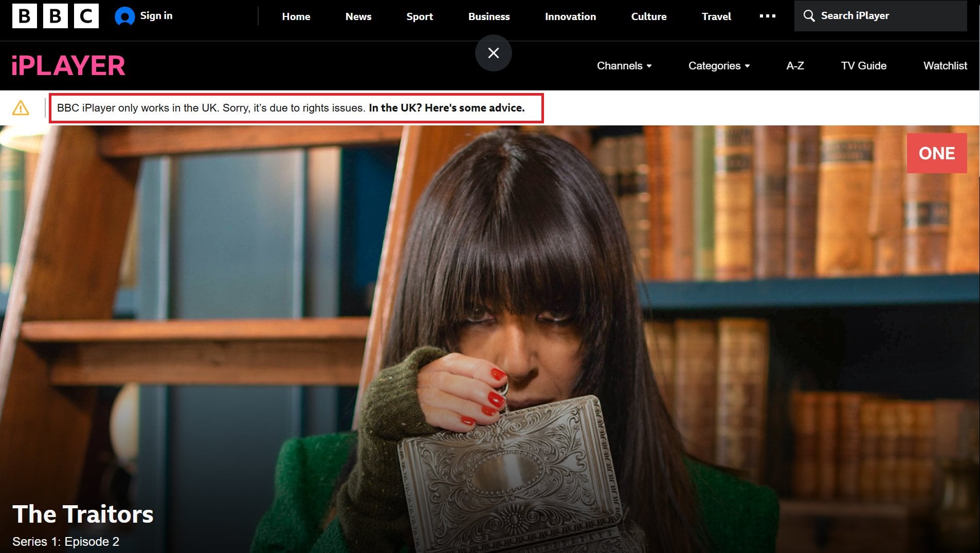This screenshot has height=553, width=980.
Task: Open the A-Z programme listing
Action: pyautogui.click(x=795, y=65)
